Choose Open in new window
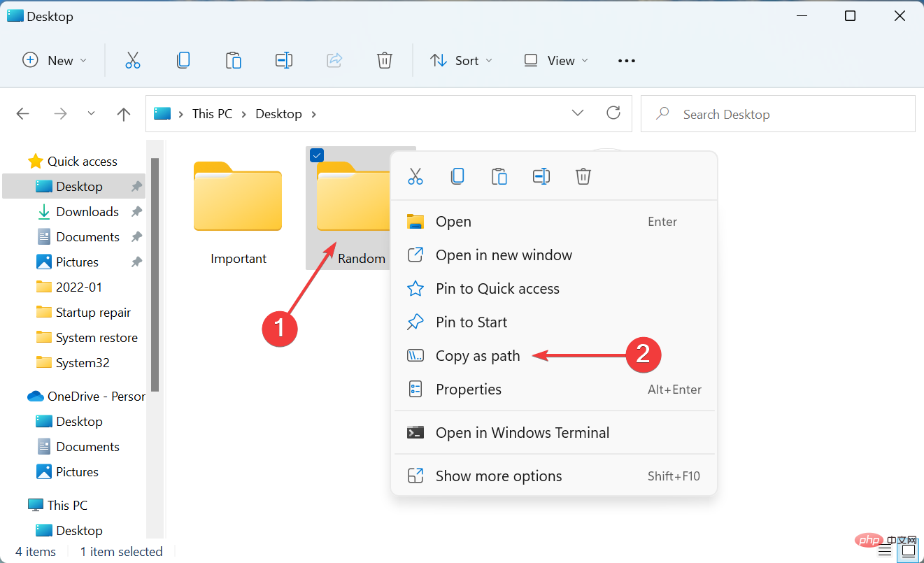Screen dimensions: 924x563 tap(554, 255)
